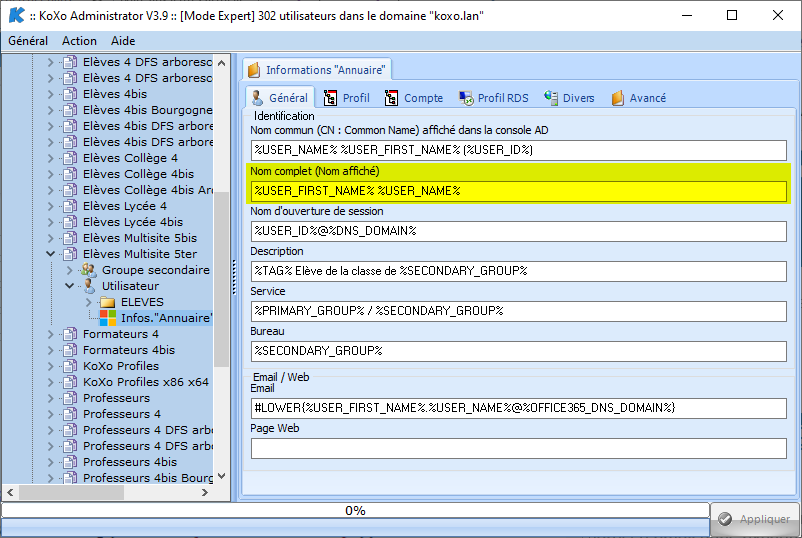Click the template icon beside KoXo Profiles x86 x64
Image resolution: width=802 pixels, height=538 pixels.
click(70, 382)
